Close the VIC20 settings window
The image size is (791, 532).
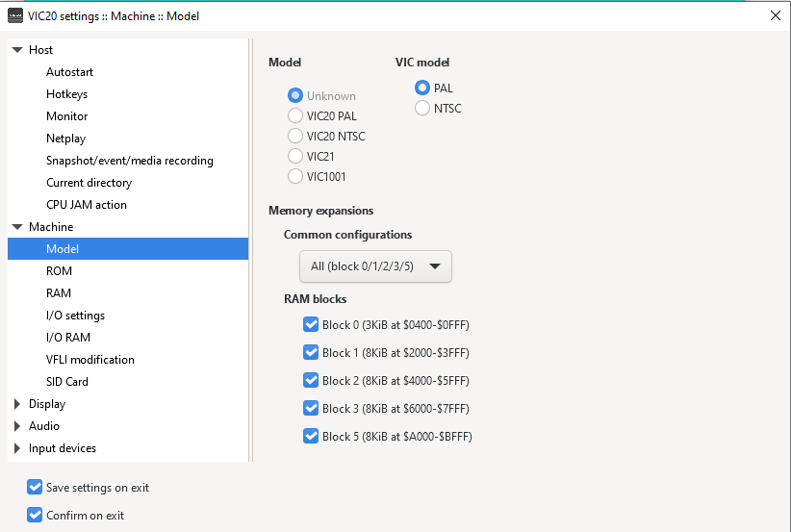[x=776, y=15]
